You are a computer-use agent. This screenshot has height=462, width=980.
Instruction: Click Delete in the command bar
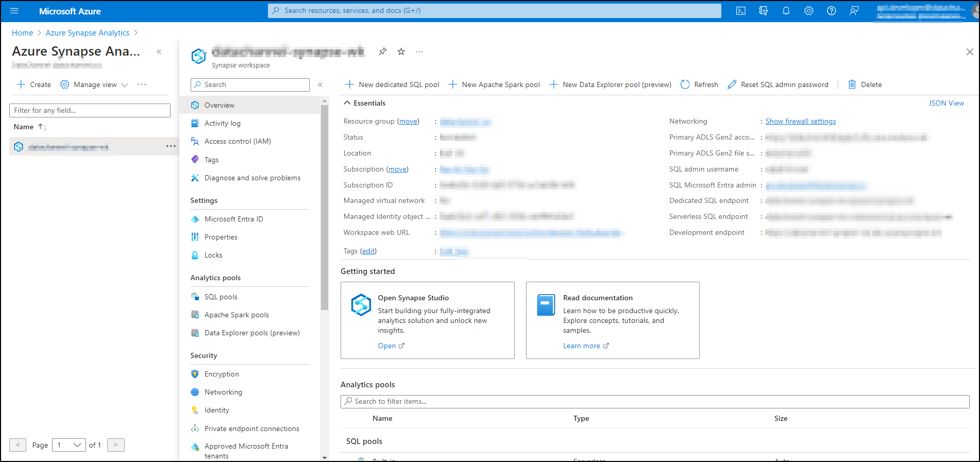(x=865, y=84)
